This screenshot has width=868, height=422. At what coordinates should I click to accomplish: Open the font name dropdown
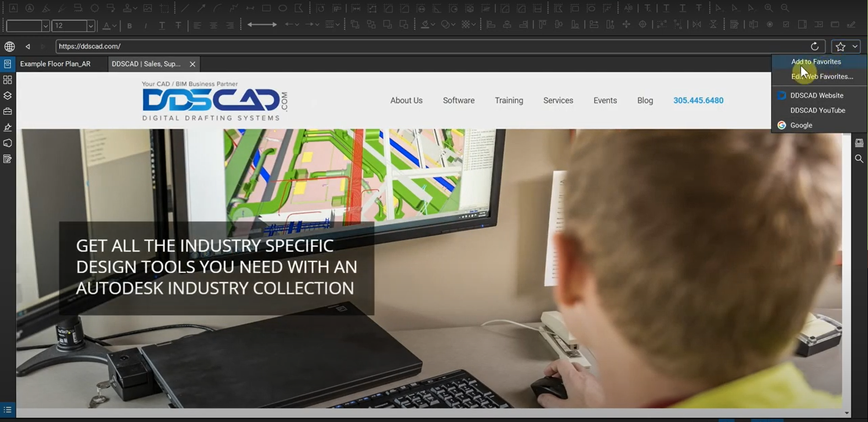[45, 26]
